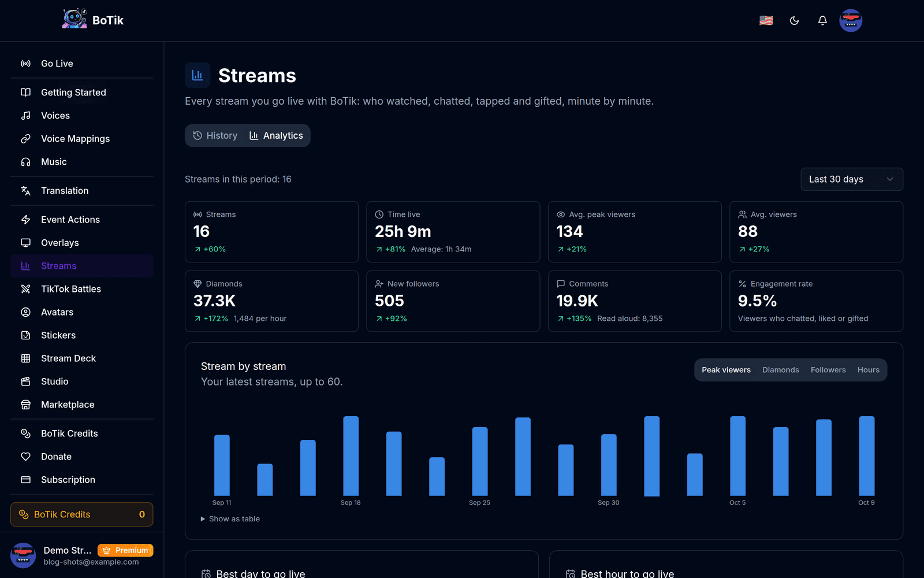Open the Translation language icon

pyautogui.click(x=25, y=191)
